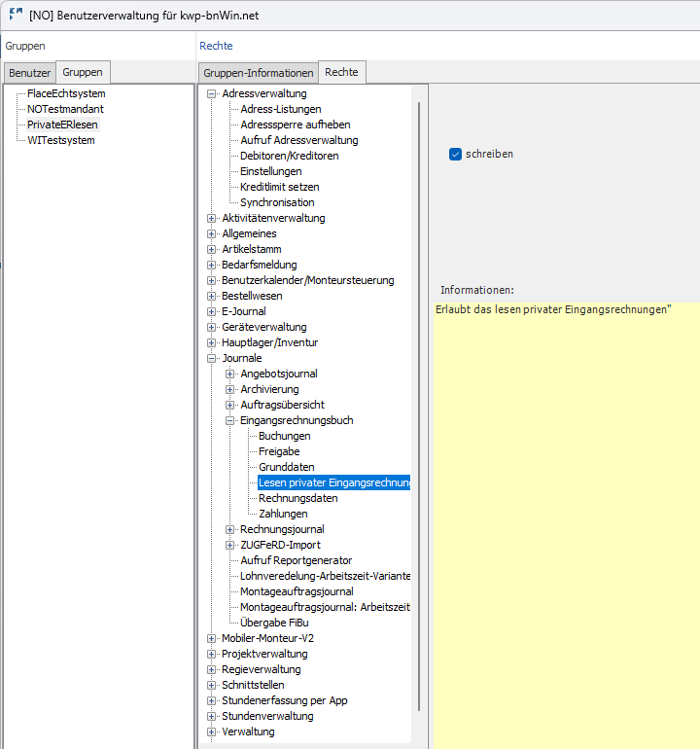Select the Montageauftragsjournal entry
The image size is (700, 749).
coord(297,591)
